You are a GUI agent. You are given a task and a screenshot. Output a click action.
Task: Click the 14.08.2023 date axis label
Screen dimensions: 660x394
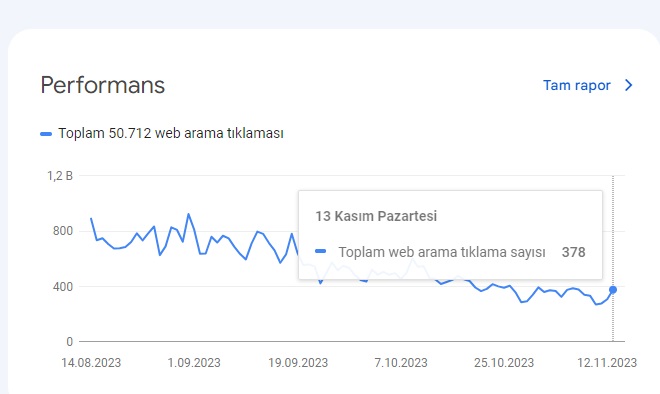[91, 363]
